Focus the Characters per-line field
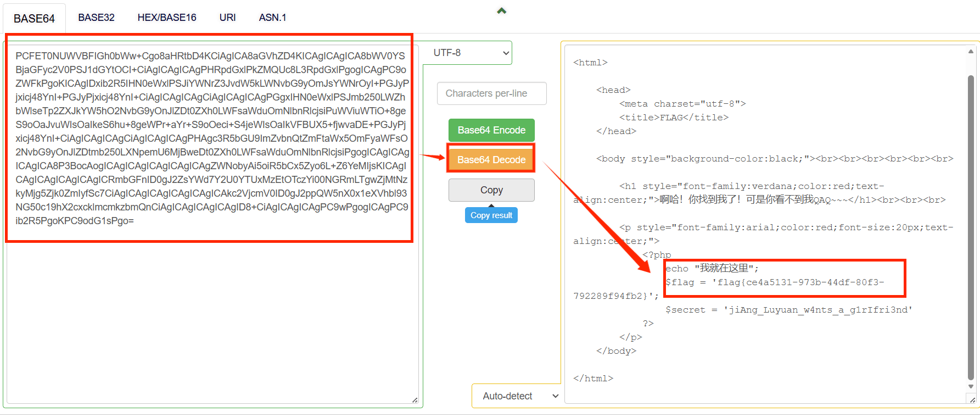The image size is (980, 417). pos(491,93)
